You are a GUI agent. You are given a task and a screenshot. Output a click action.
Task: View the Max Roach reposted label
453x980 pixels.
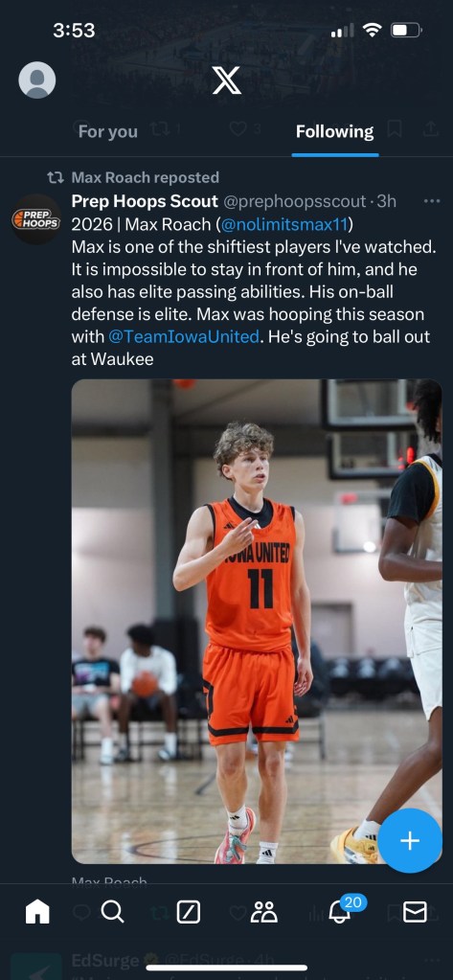[145, 177]
